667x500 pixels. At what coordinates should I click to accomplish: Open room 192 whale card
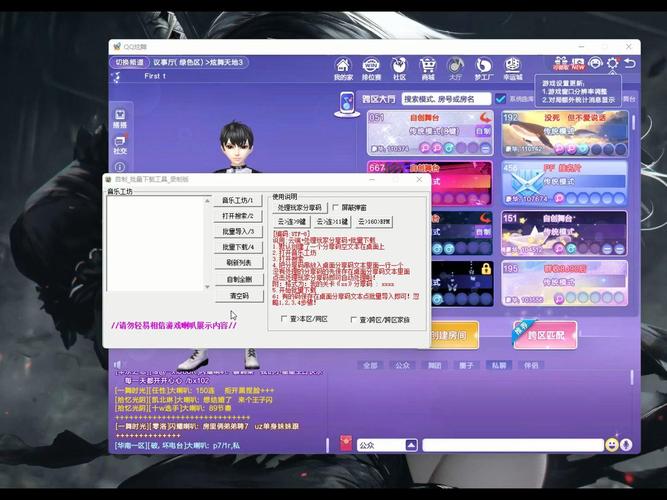564,133
